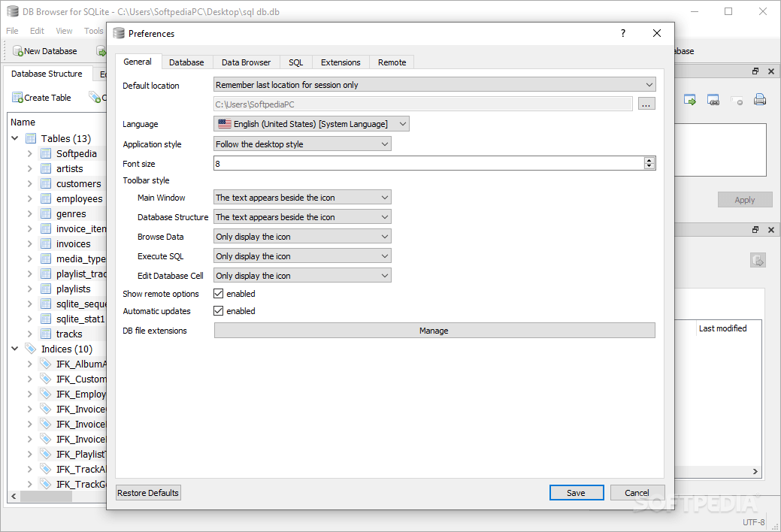The image size is (781, 532).
Task: Select the General preferences tab
Action: pyautogui.click(x=138, y=62)
